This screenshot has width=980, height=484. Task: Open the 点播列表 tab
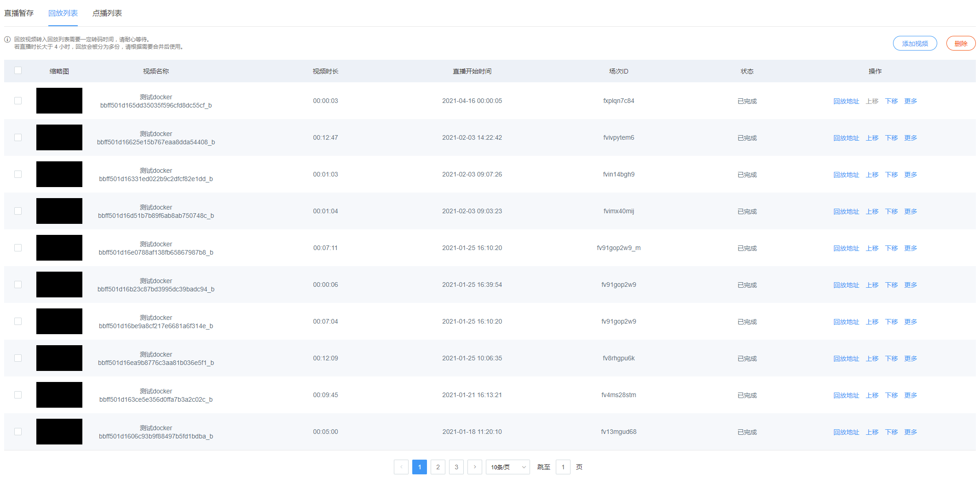pos(107,13)
